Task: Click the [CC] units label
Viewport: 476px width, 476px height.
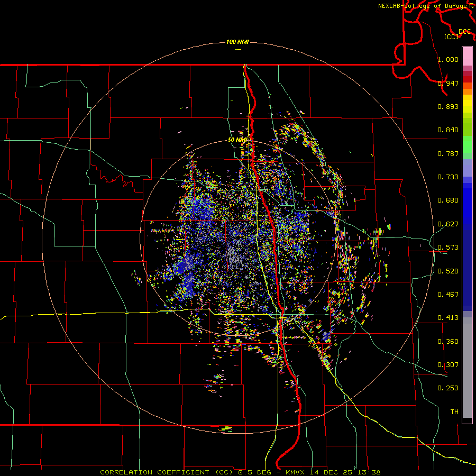Action: coord(452,36)
